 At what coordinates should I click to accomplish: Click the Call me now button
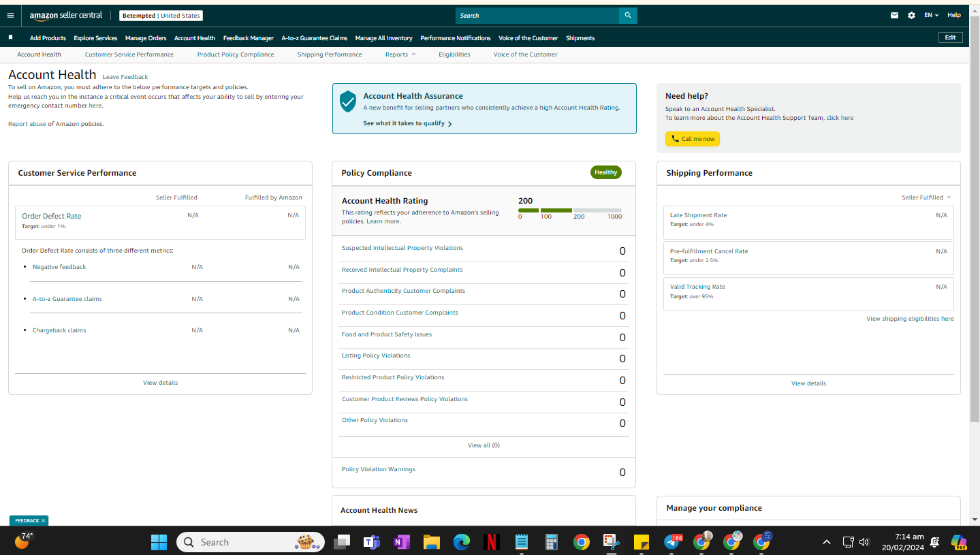(693, 139)
